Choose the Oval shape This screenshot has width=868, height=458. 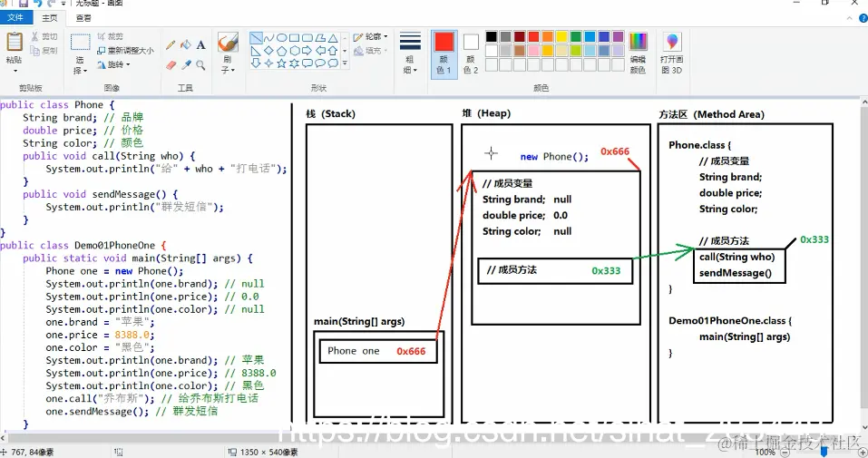[x=282, y=38]
